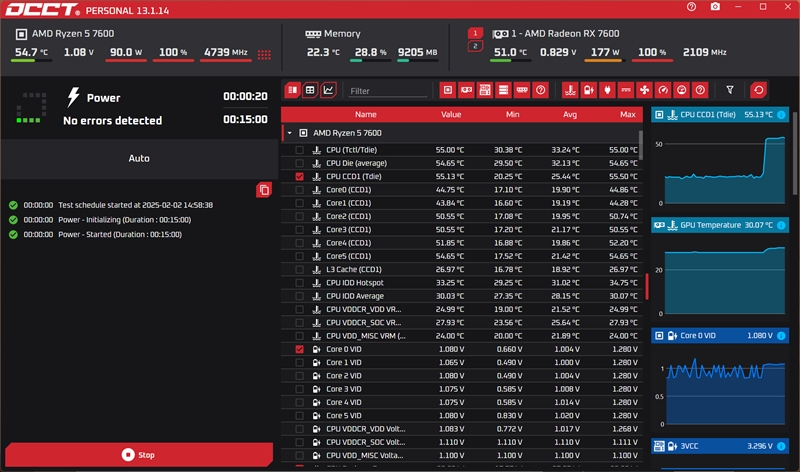Click the CPU IOD Average row name
Screen dimensions: 800x472
pos(355,296)
